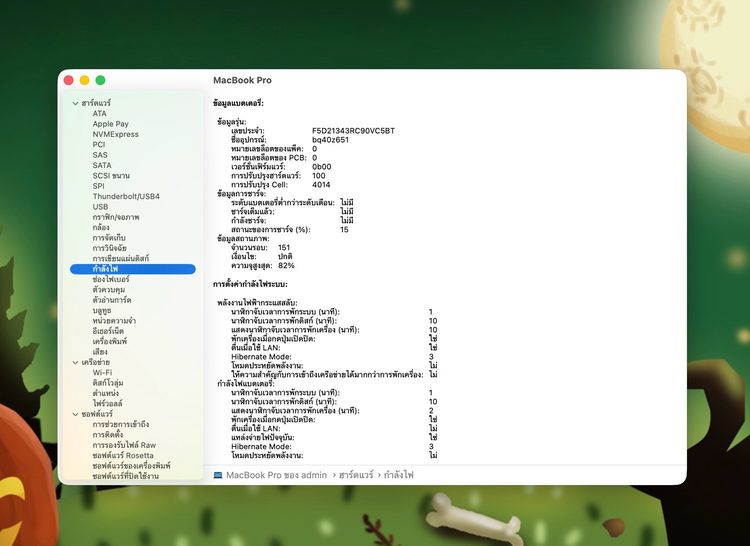Click cycle count value 151
This screenshot has height=546, width=750.
click(284, 248)
